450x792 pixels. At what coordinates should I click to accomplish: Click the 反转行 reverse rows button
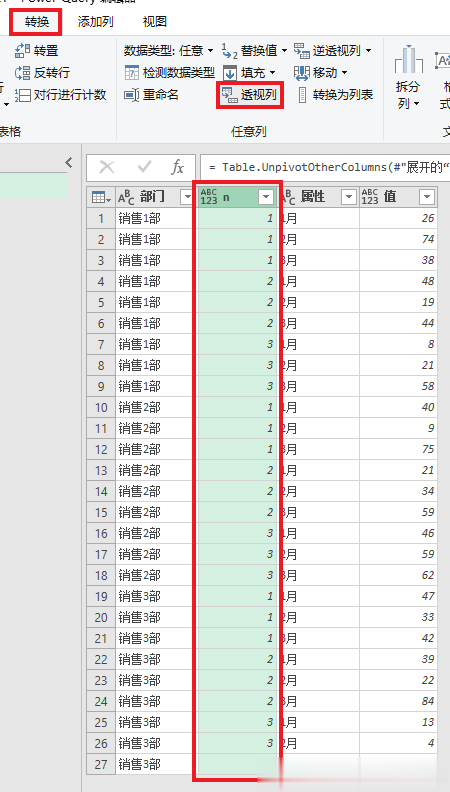click(x=42, y=73)
